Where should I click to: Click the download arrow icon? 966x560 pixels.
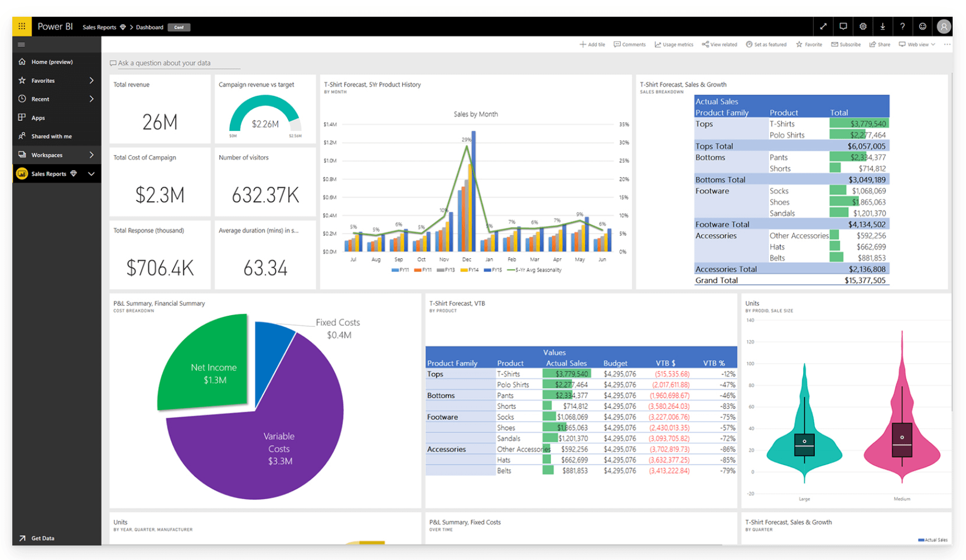click(x=882, y=26)
